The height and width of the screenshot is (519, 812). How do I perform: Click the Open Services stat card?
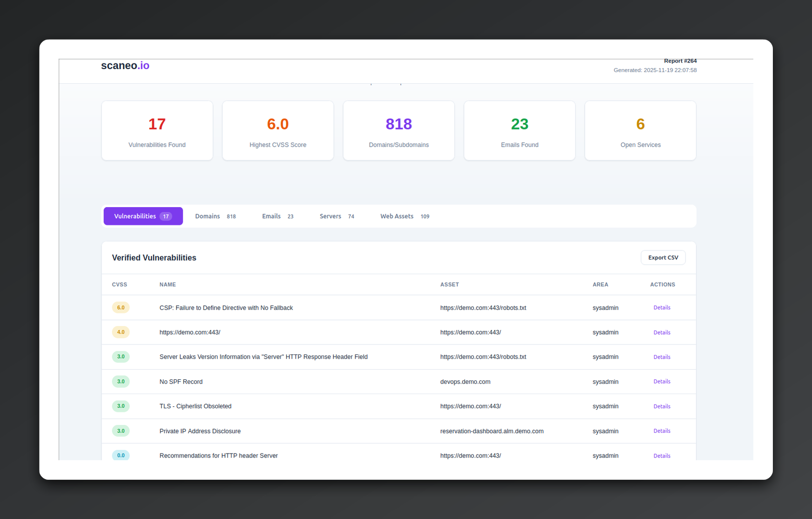coord(640,131)
